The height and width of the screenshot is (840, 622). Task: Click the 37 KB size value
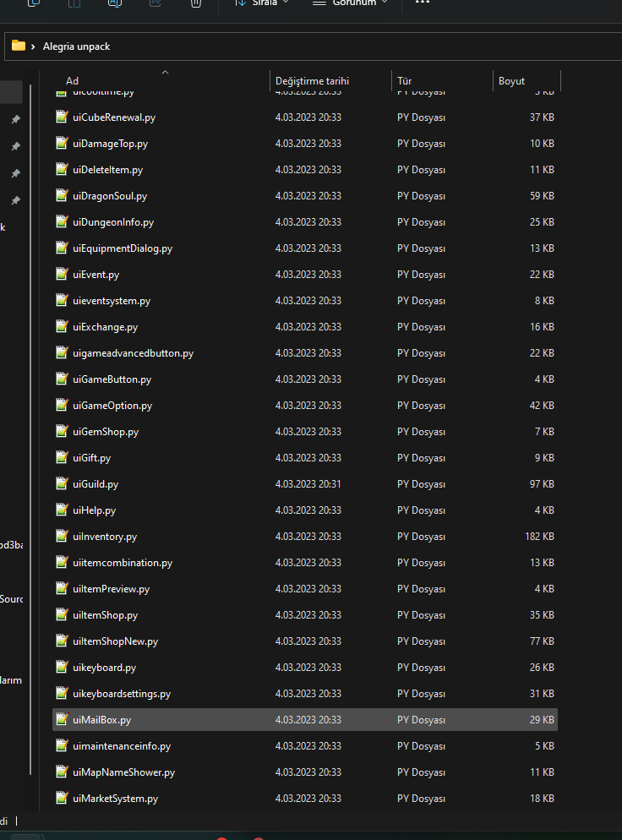[x=542, y=117]
